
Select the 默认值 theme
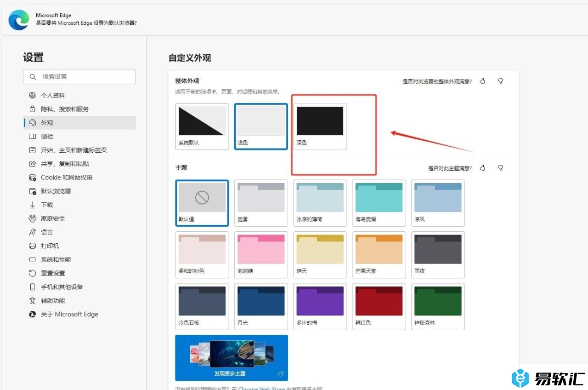[202, 203]
